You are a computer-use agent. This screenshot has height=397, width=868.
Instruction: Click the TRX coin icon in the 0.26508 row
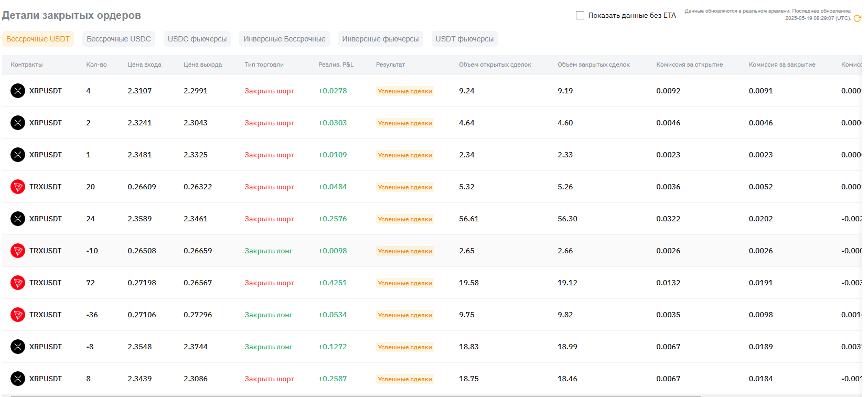pos(18,251)
